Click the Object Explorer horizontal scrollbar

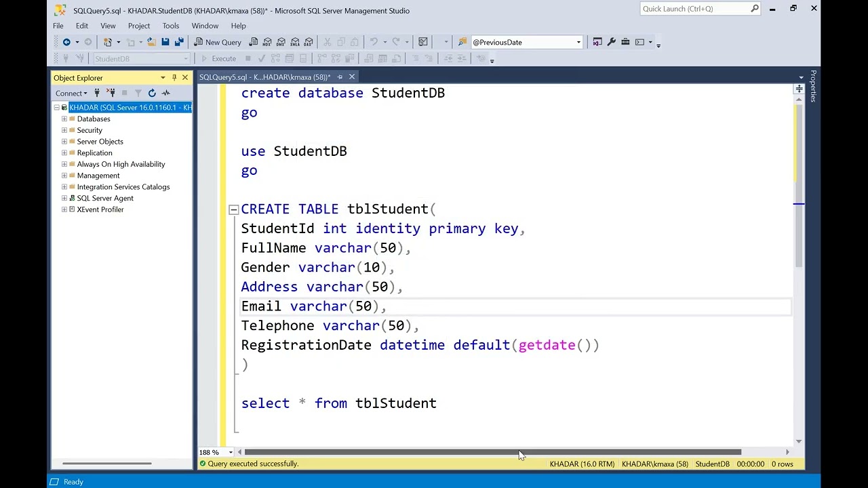(108, 464)
